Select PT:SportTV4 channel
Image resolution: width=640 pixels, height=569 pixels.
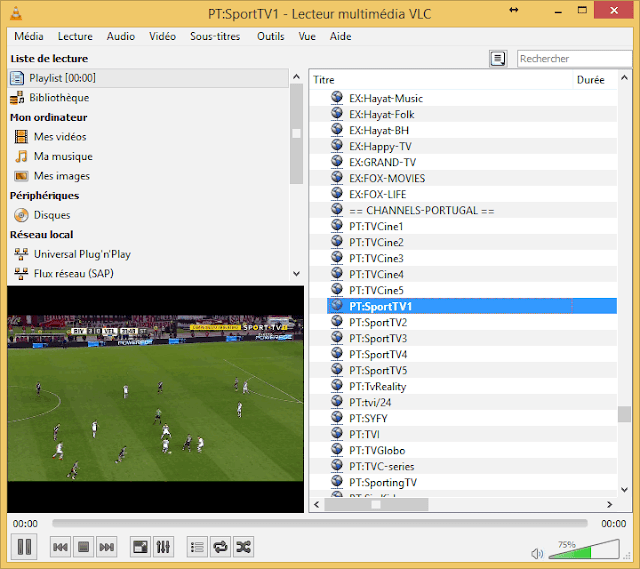pyautogui.click(x=463, y=354)
